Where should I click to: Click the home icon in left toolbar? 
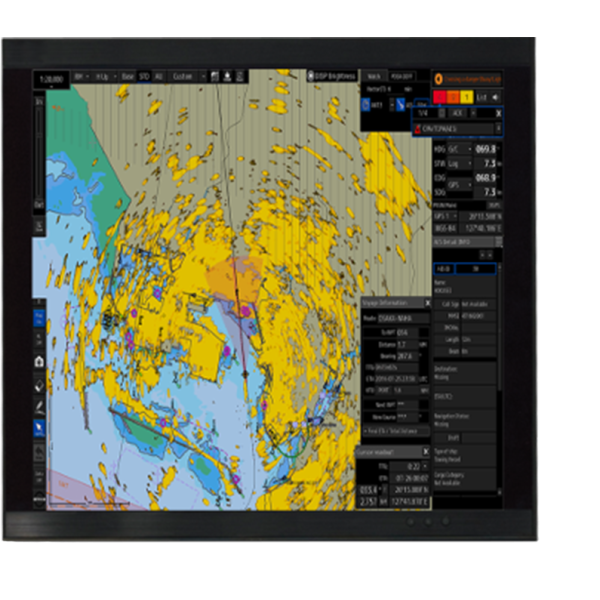point(39,362)
